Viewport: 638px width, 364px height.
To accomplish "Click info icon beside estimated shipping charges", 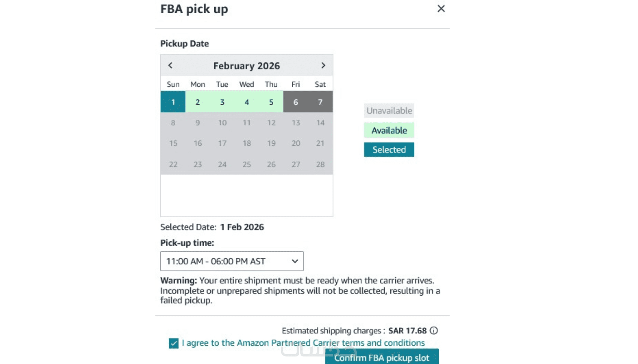I will click(434, 331).
